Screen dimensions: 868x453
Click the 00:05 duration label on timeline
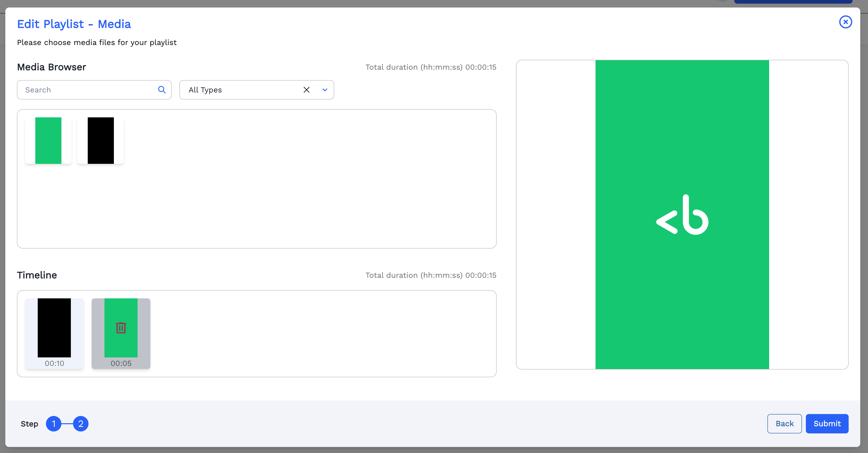click(121, 363)
